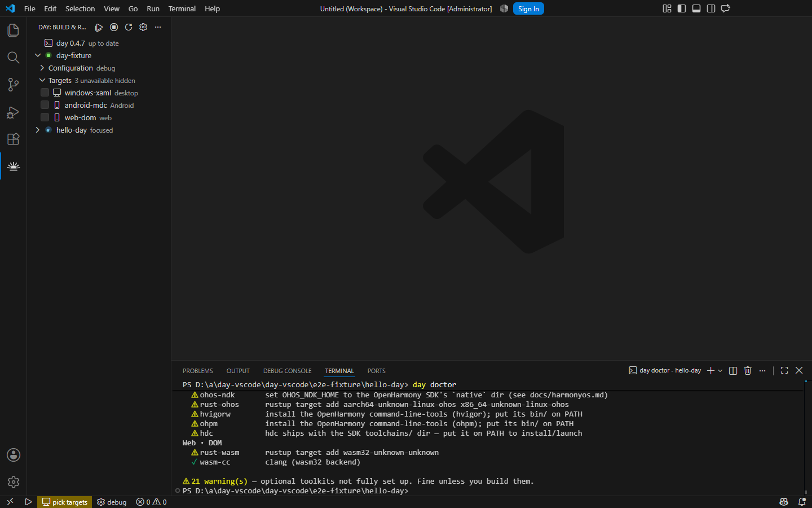Viewport: 812px width, 508px height.
Task: Toggle the Secondary Side Bar icon
Action: [711, 8]
